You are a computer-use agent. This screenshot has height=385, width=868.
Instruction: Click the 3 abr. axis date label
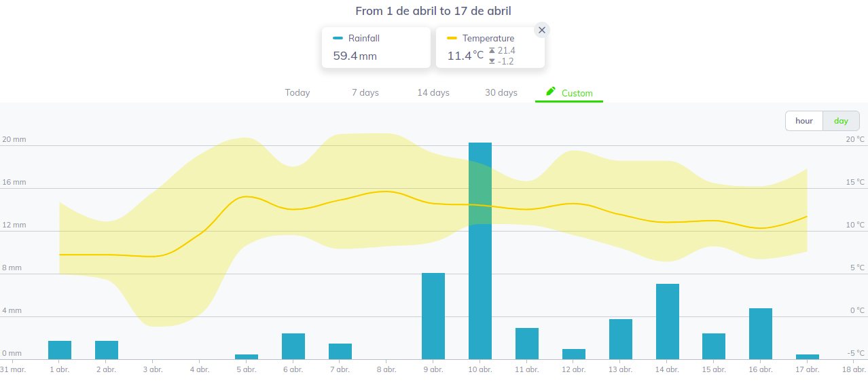[x=153, y=369]
